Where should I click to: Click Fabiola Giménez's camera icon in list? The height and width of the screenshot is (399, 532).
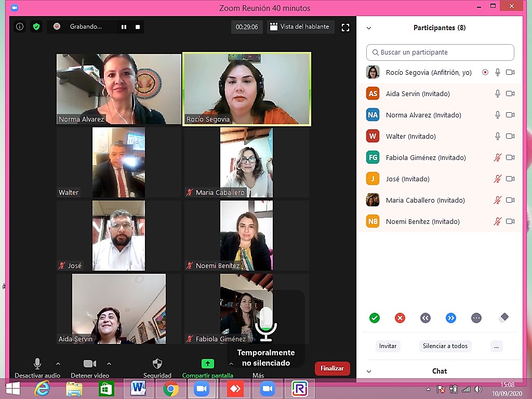(510, 157)
